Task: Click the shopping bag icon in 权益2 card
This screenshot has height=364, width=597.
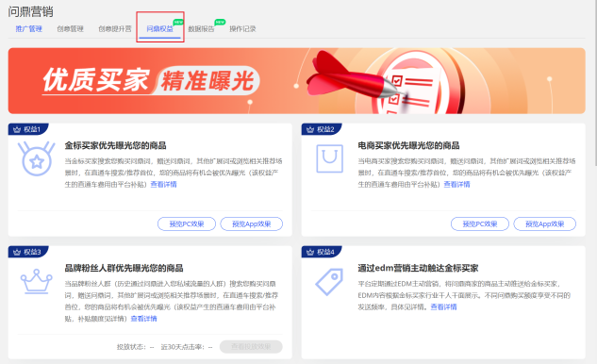Action: [330, 158]
